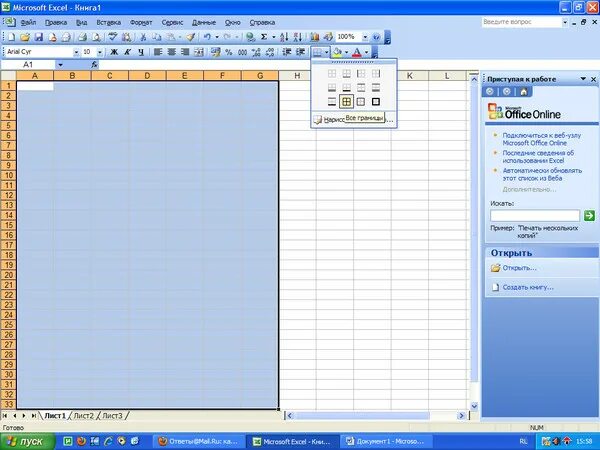Viewport: 600px width, 450px height.
Task: Open the fill color dropdown arrow
Action: coord(346,52)
